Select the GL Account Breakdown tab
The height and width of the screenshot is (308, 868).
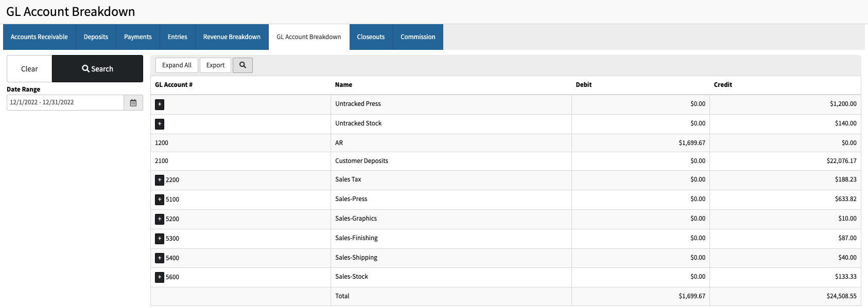(x=309, y=37)
